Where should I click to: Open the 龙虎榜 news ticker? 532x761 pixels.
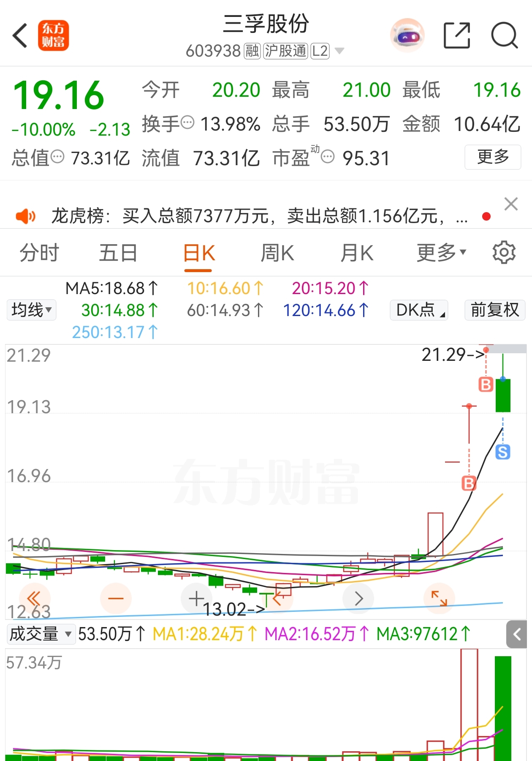[x=259, y=216]
